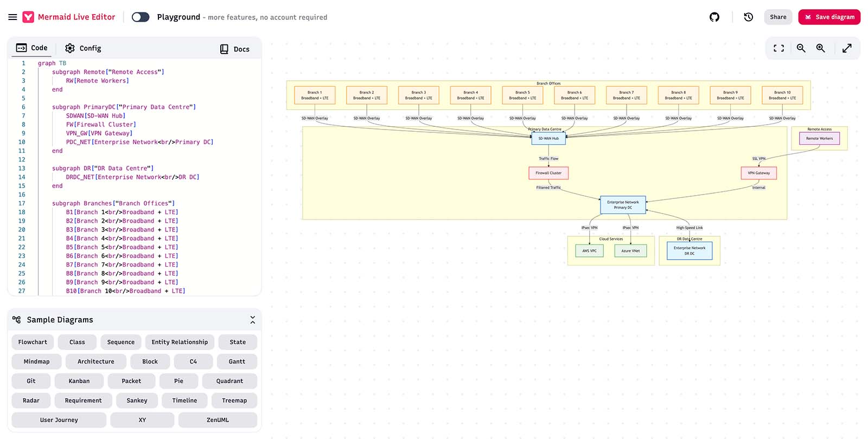Open the GitHub repository icon
This screenshot has height=439, width=868.
pos(714,17)
